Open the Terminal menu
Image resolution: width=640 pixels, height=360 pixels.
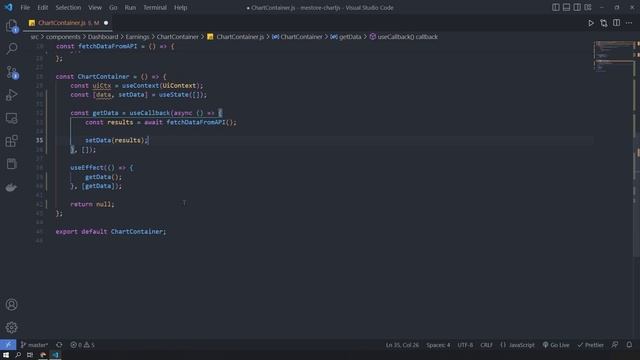(x=155, y=7)
